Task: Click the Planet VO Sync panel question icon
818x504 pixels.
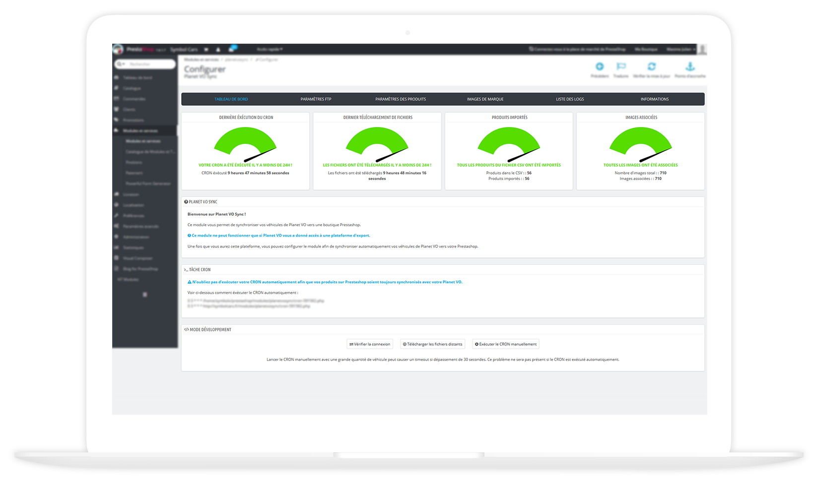Action: (x=186, y=202)
